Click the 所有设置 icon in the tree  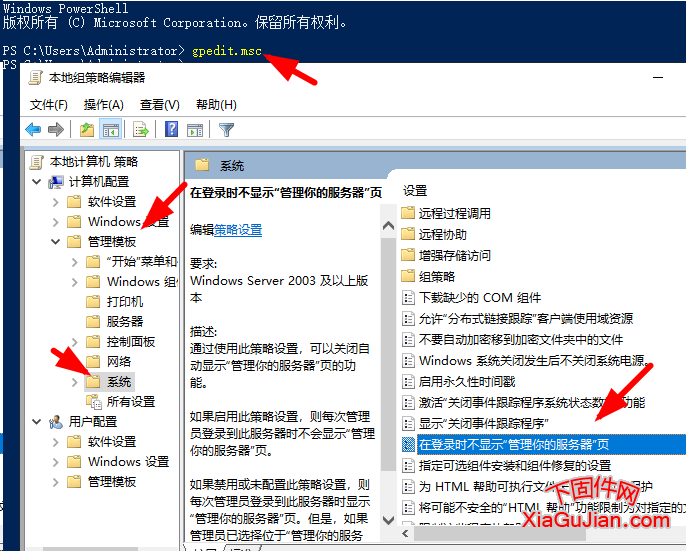(94, 401)
